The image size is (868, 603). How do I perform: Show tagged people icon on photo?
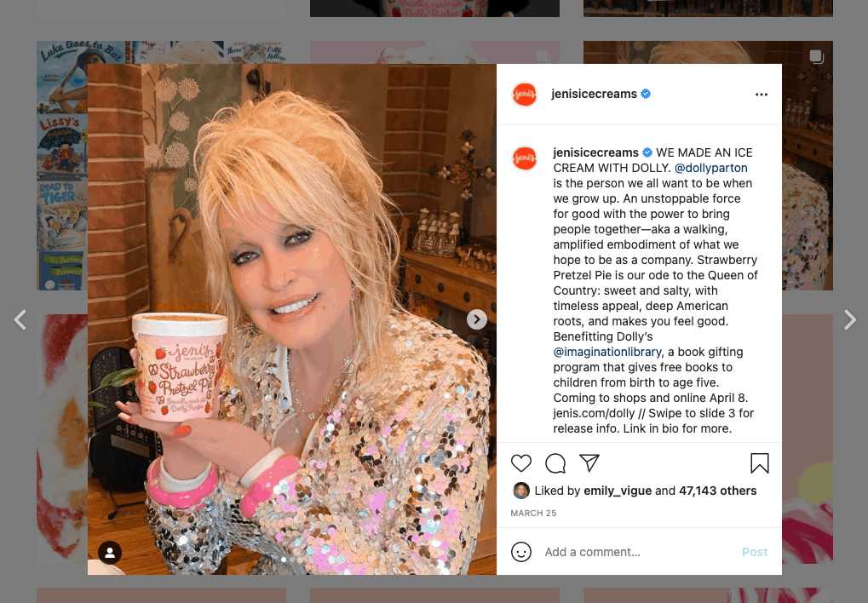coord(110,552)
